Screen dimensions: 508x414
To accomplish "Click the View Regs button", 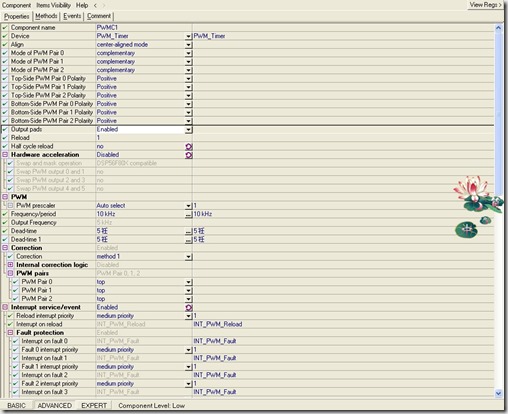I will pos(485,5).
